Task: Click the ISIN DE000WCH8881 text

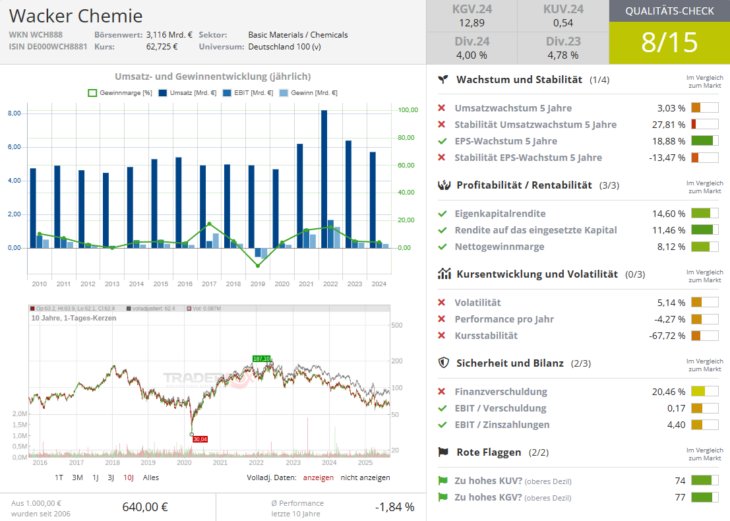Action: 48,47
